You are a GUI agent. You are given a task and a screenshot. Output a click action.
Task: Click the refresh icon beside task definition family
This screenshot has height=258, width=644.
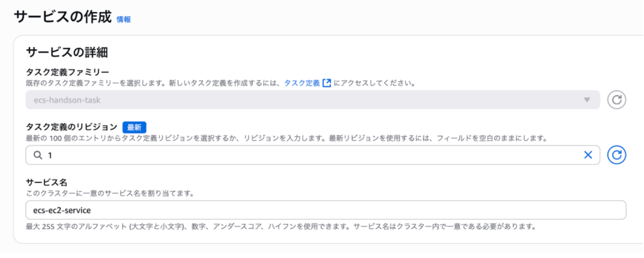click(x=617, y=99)
